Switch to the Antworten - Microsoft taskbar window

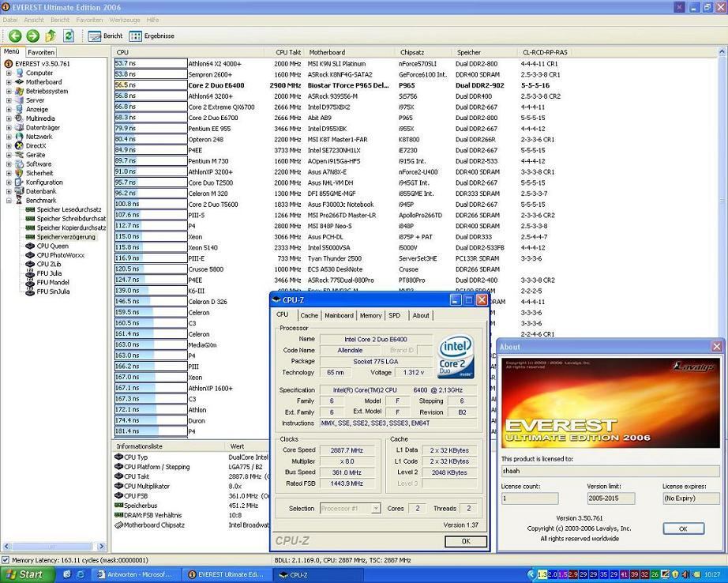coord(136,574)
